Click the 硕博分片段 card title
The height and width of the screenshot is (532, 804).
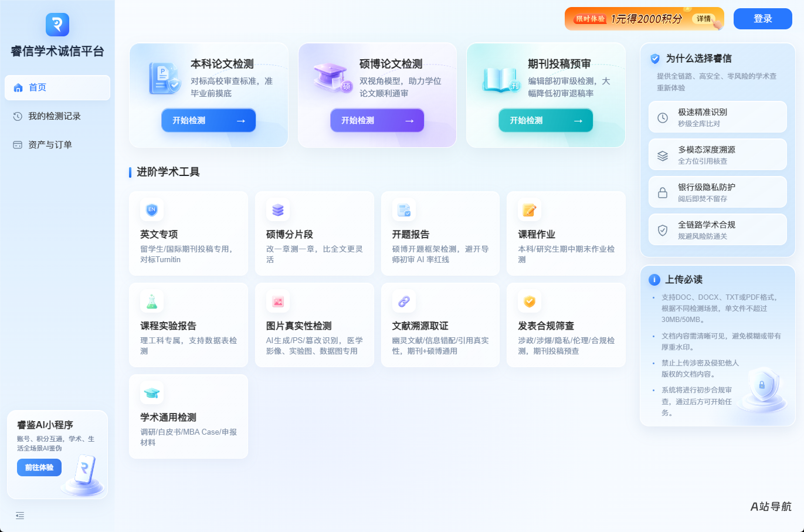[290, 234]
